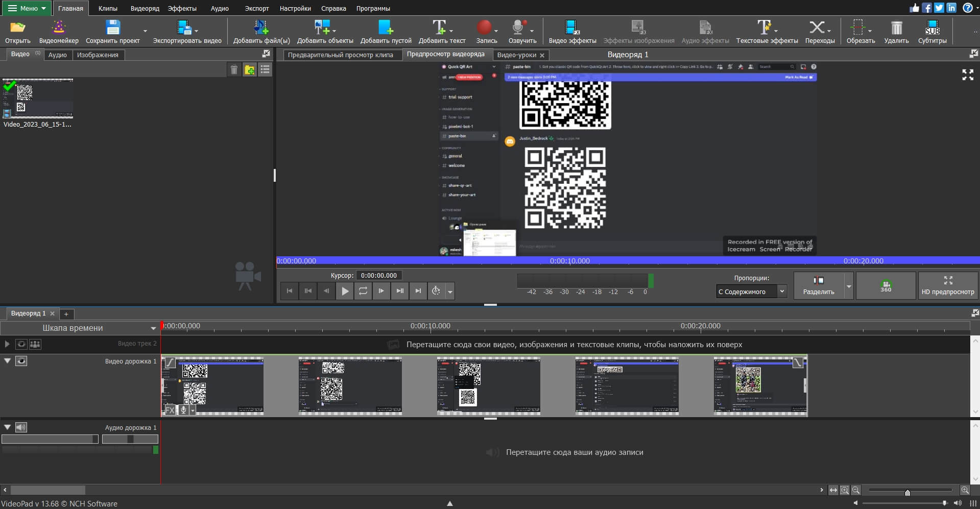Collapse Аудио дорожка 1 track triangle
Viewport: 980px width, 509px height.
pyautogui.click(x=7, y=427)
